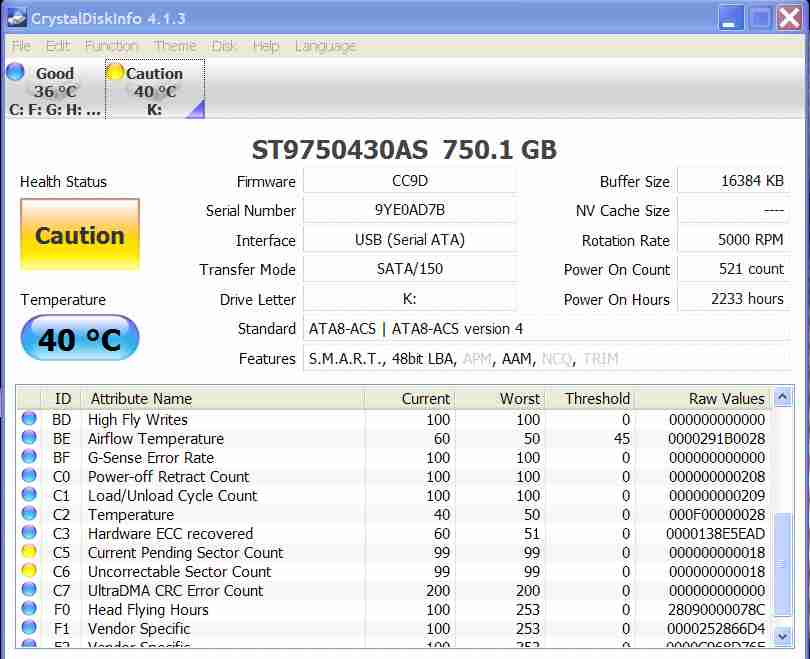Click the scrollbar down arrow in attribute list

click(x=783, y=636)
